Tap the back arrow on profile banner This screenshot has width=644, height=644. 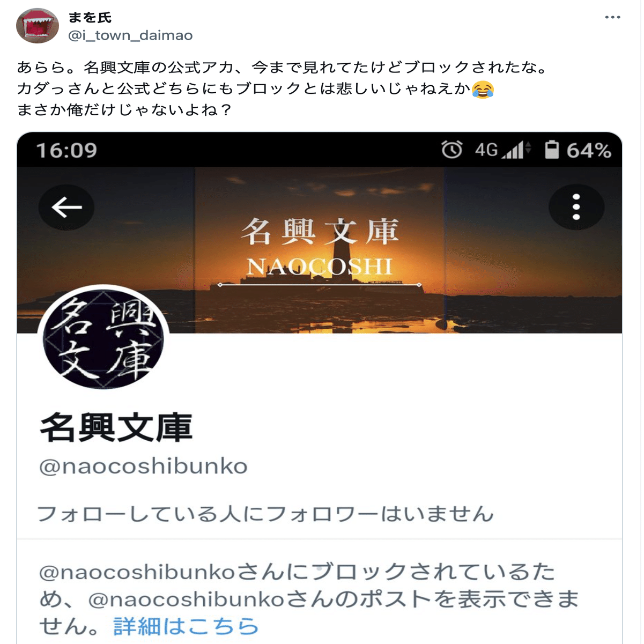tap(66, 208)
